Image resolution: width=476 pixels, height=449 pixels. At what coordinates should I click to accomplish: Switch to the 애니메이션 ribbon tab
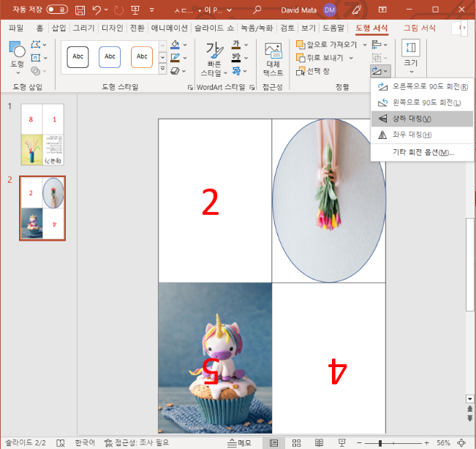[x=169, y=29]
